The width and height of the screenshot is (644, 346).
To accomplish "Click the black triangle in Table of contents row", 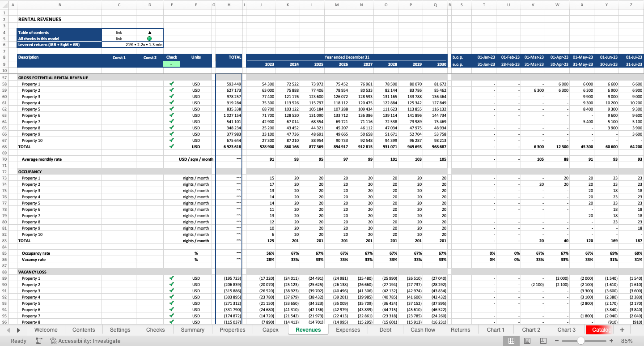I will [x=149, y=32].
